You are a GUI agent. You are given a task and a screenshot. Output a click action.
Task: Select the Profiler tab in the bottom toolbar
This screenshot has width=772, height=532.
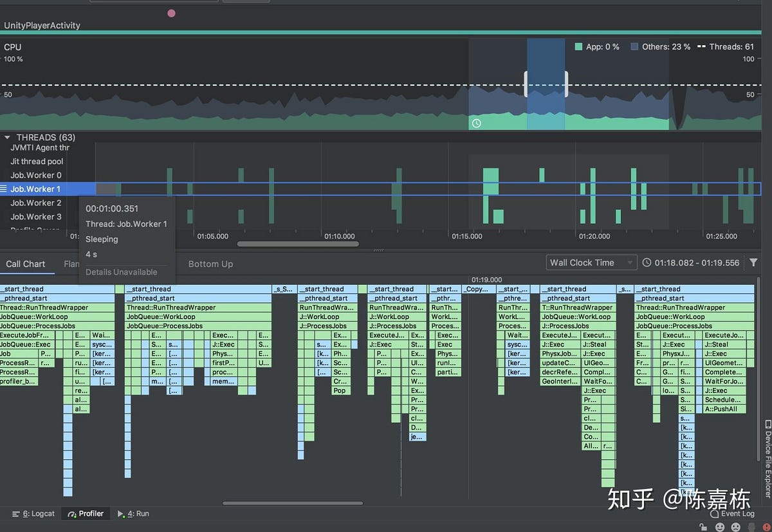pos(86,513)
